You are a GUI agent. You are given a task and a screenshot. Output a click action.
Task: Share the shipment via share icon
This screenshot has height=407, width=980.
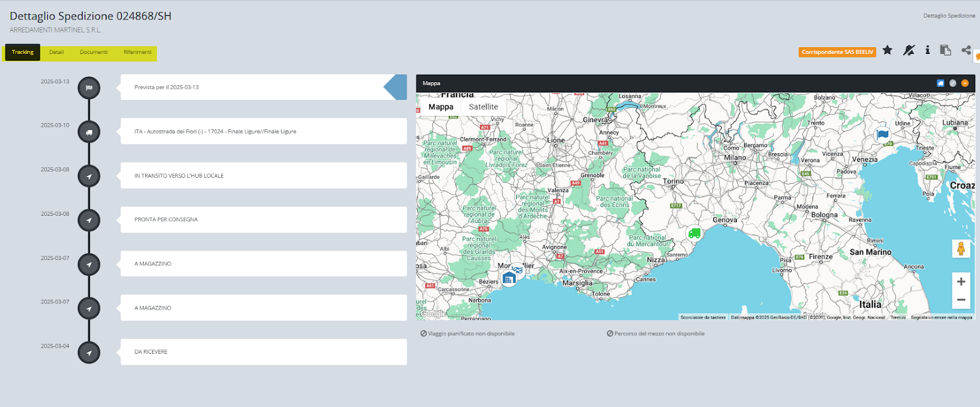(x=966, y=50)
